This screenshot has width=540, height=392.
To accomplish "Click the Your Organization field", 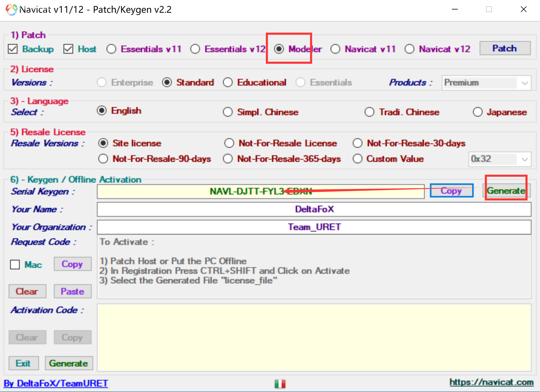I will 314,227.
